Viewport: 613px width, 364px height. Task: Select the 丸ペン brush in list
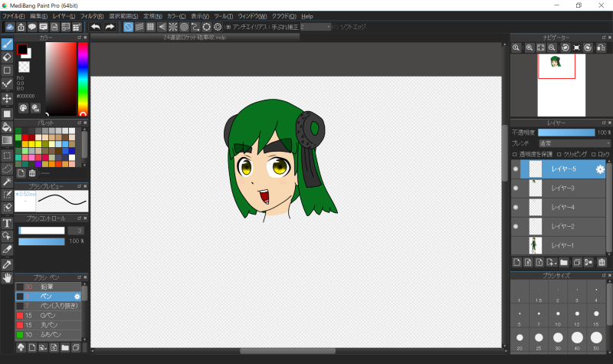[48, 325]
